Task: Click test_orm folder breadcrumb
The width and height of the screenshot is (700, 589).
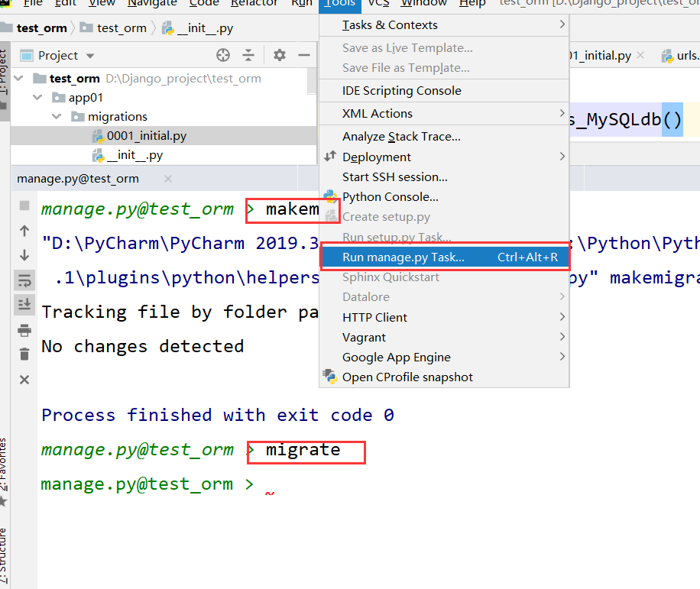Action: tap(113, 28)
